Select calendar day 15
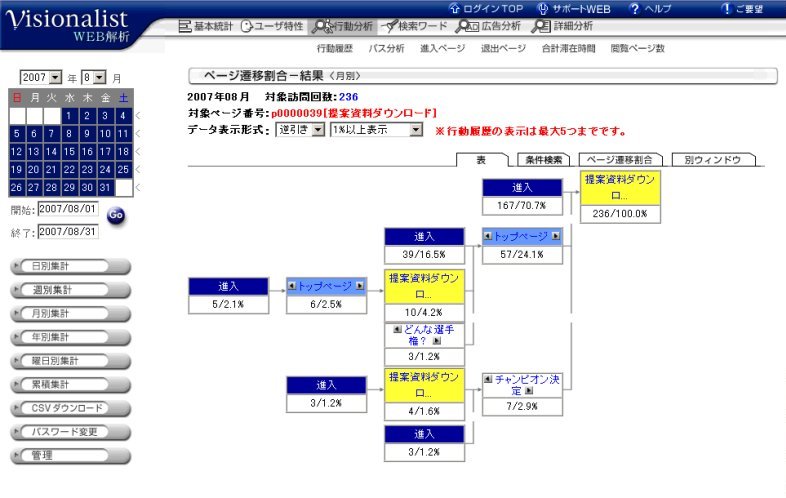 point(69,151)
